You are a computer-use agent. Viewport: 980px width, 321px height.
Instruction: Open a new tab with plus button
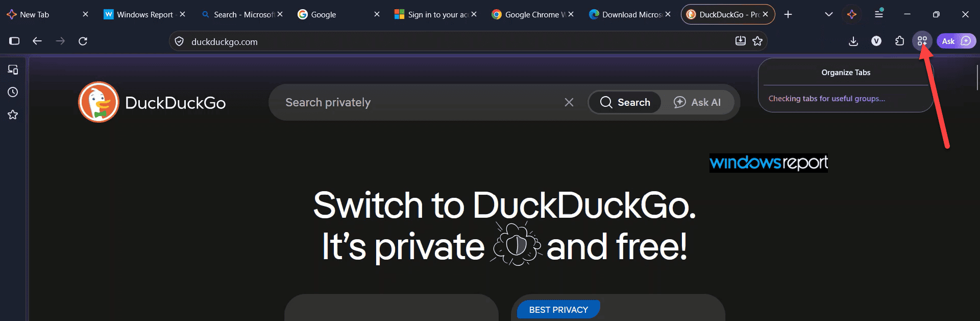[788, 14]
